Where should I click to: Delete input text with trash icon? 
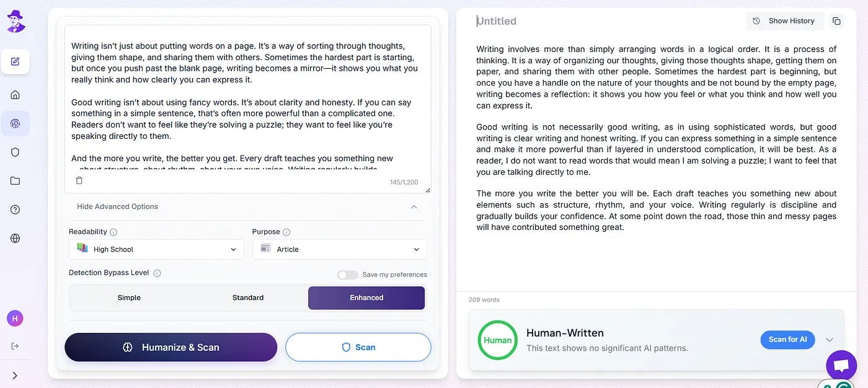tap(79, 180)
